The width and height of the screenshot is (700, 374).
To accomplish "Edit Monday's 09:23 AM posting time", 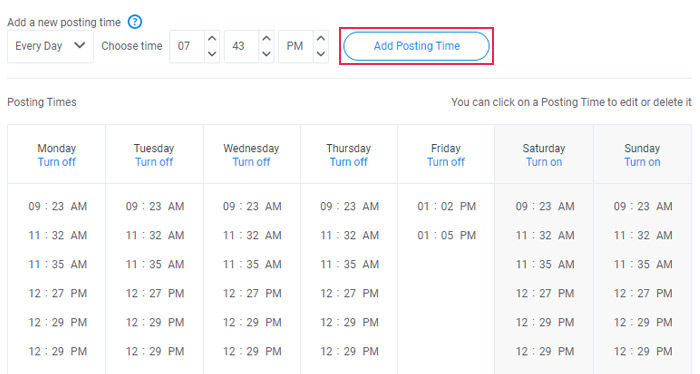I will 58,207.
